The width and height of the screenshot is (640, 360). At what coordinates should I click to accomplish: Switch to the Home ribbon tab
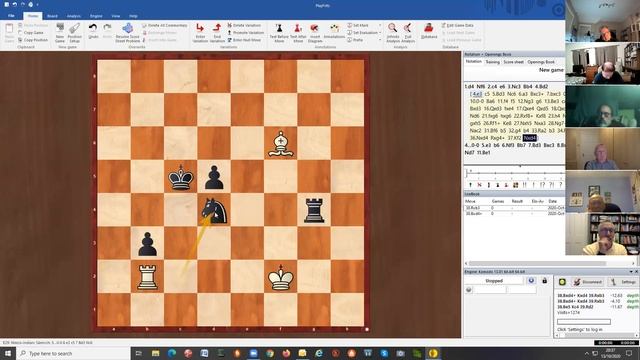pos(33,16)
